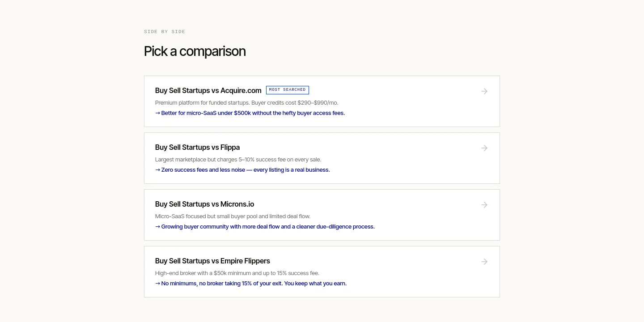Click the arrow icon on the Microns.io card
Viewport: 644px width, 322px height.
click(x=484, y=205)
